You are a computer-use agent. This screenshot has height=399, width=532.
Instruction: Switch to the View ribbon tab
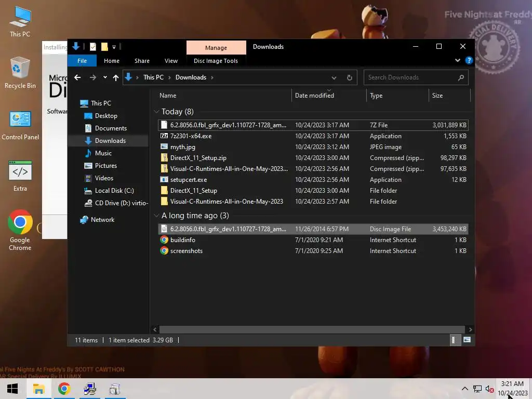click(171, 61)
